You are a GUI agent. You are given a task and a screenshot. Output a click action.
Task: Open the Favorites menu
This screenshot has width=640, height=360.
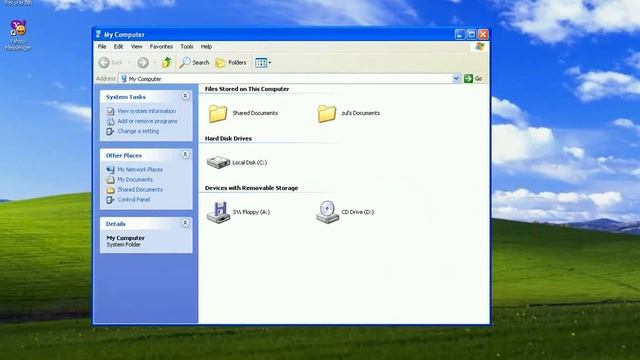161,47
